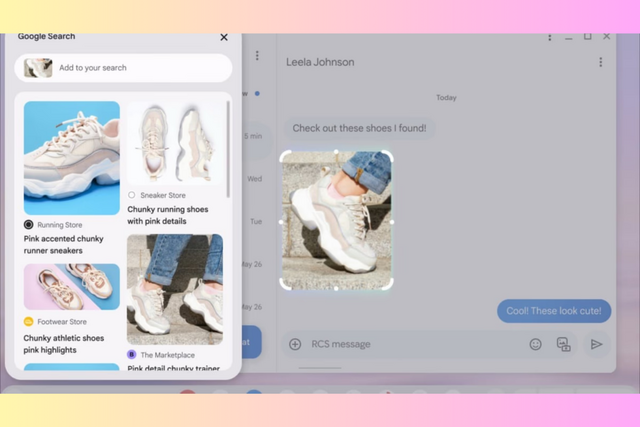Select the Chunky athletic shoes pink highlights thumbnail
Viewport: 640px width, 427px height.
(x=72, y=287)
